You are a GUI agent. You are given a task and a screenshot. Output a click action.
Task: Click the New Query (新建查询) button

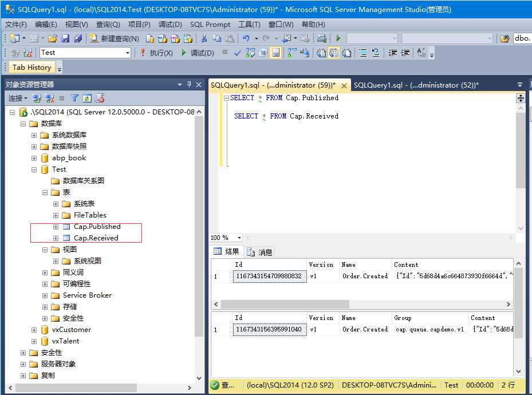coord(115,38)
